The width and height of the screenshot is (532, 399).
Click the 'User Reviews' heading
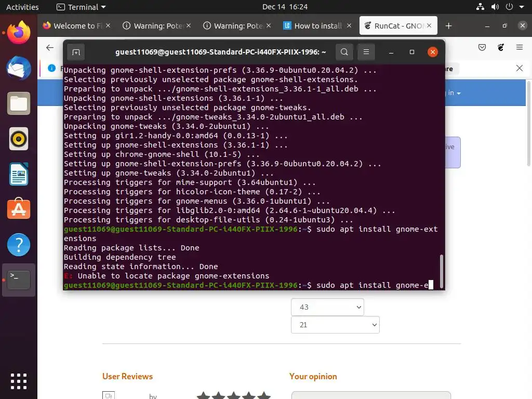click(x=128, y=376)
